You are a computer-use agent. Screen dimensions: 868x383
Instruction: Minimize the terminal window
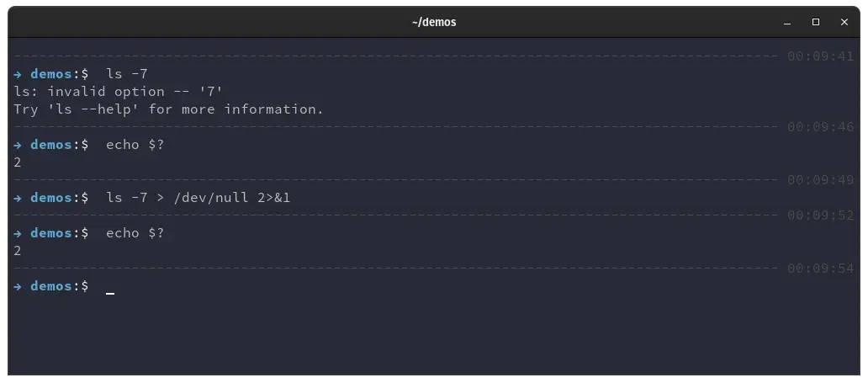pos(787,23)
